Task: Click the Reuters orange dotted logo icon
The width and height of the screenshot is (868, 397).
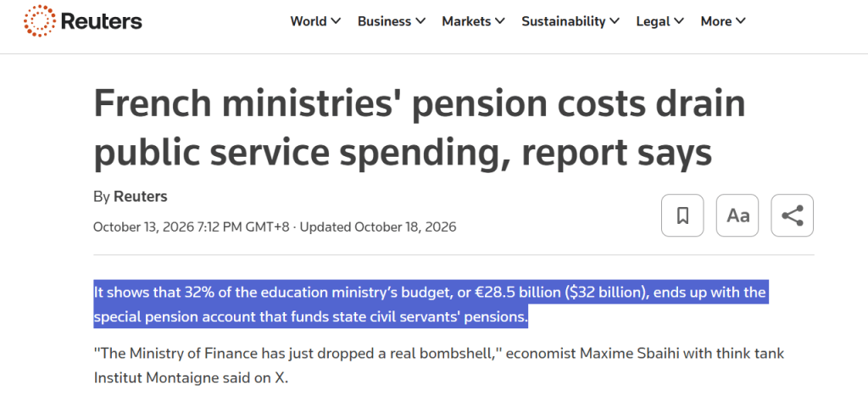Action: tap(41, 21)
